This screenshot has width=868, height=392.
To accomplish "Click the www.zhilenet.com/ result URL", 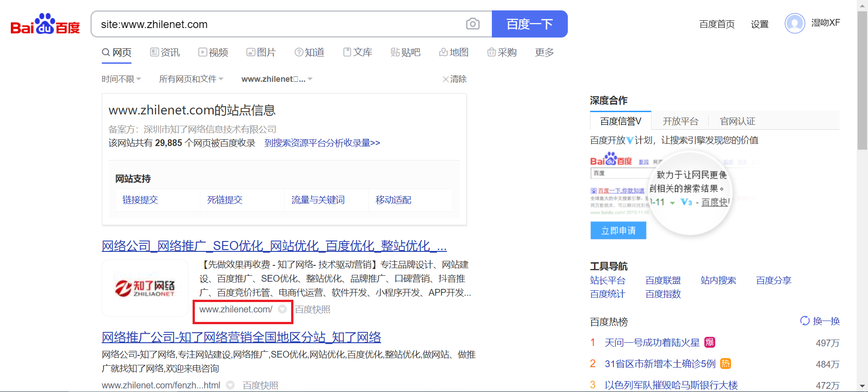I will coord(236,309).
